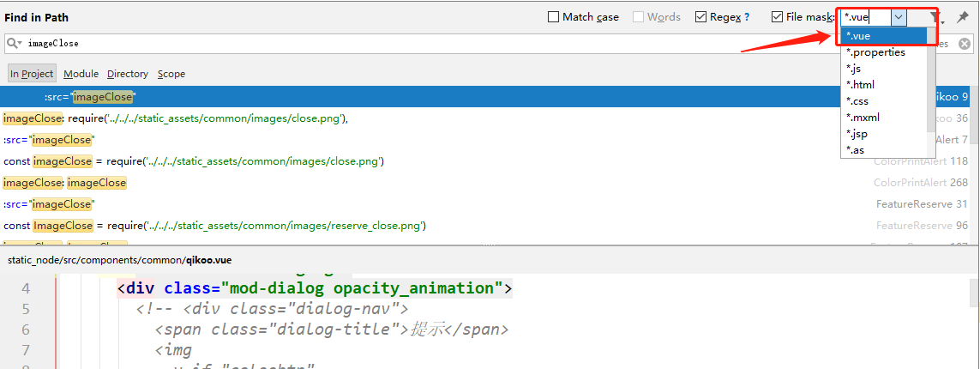The height and width of the screenshot is (369, 980).
Task: Click line number 4 in the gutter
Action: pyautogui.click(x=26, y=288)
